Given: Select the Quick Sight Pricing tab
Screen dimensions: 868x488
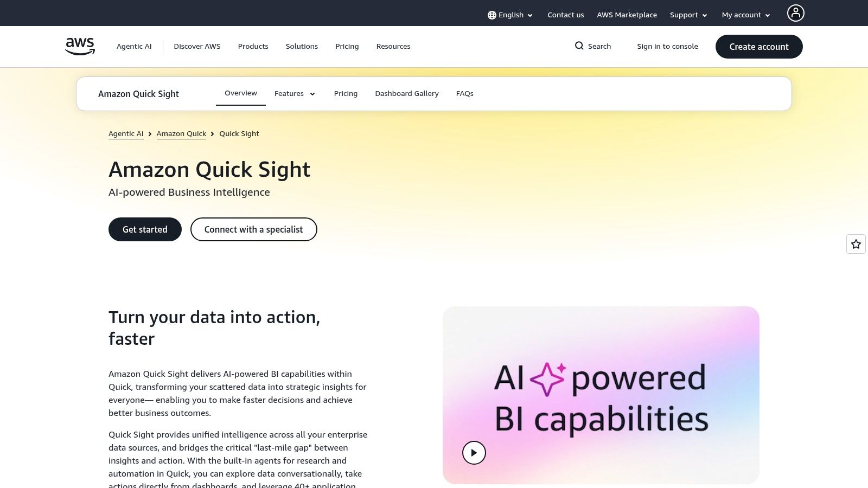Looking at the screenshot, I should pyautogui.click(x=346, y=94).
